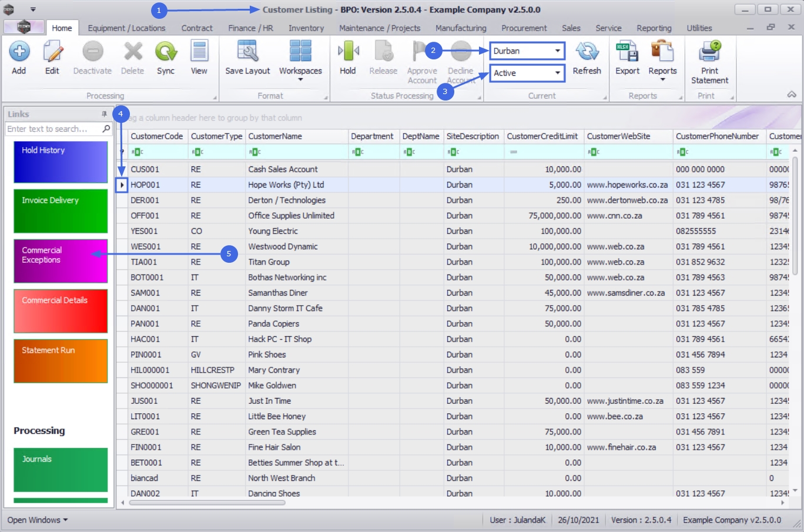Click the Add customer icon
The height and width of the screenshot is (532, 804).
click(19, 58)
